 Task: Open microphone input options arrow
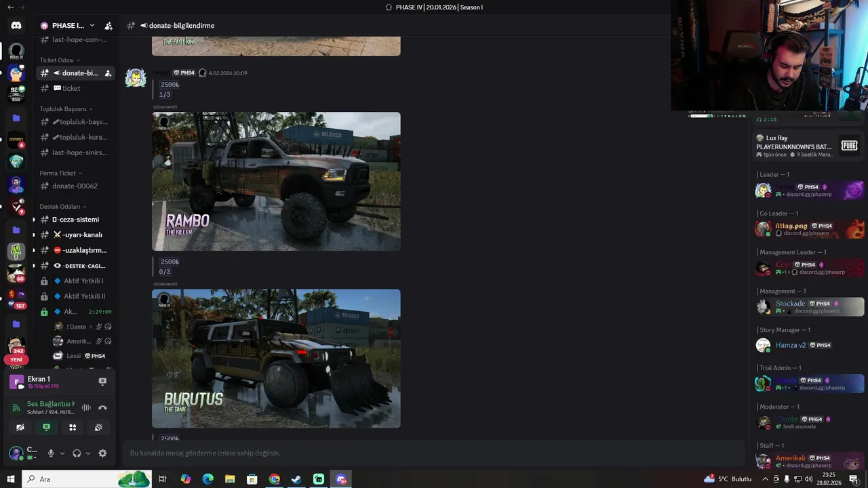coord(62,453)
